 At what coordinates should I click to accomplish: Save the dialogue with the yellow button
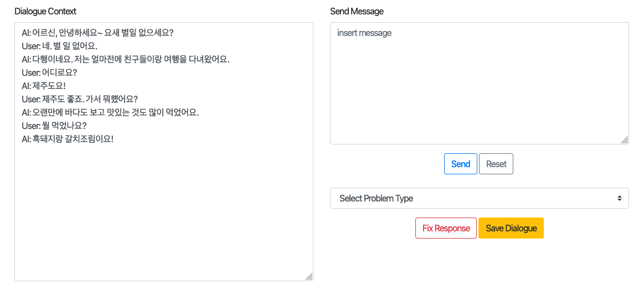click(511, 228)
